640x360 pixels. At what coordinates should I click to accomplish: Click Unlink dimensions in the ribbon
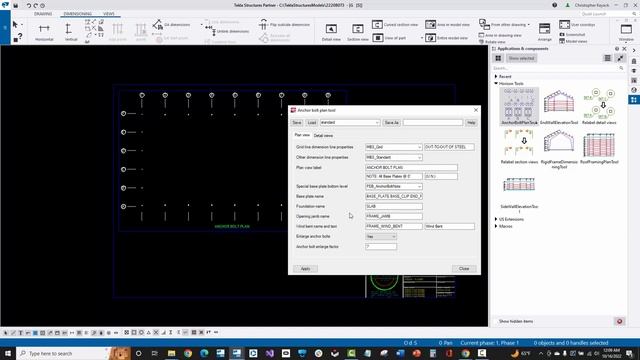click(227, 31)
